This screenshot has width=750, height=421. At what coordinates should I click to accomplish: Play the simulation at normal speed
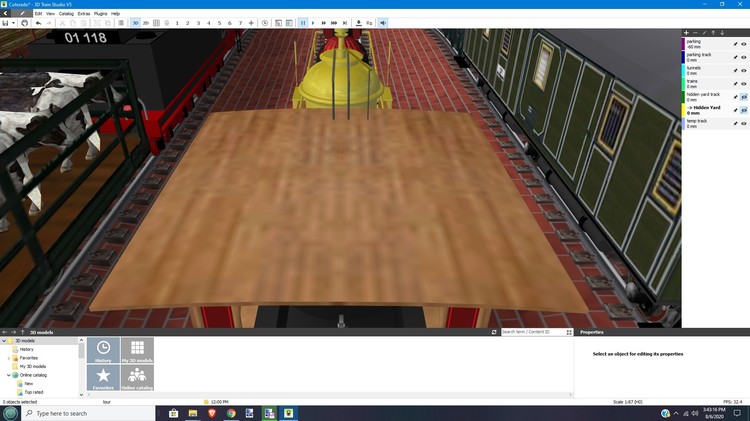click(313, 23)
